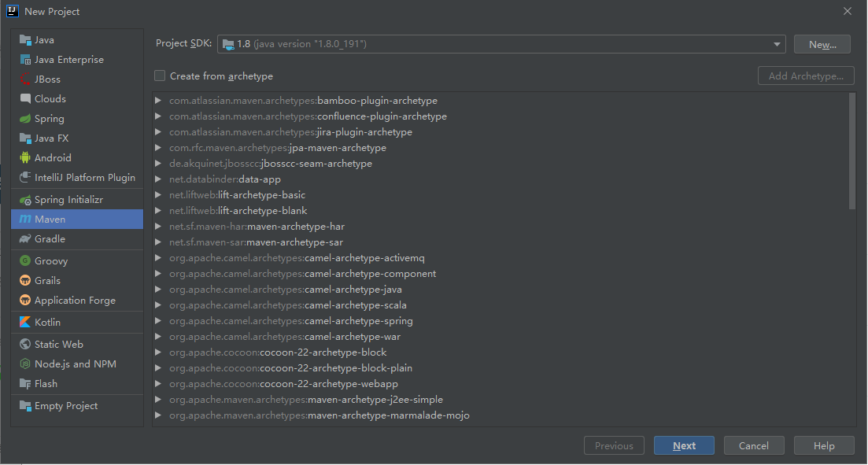Image resolution: width=868 pixels, height=465 pixels.
Task: Enable Create from archetype checkbox
Action: [160, 76]
